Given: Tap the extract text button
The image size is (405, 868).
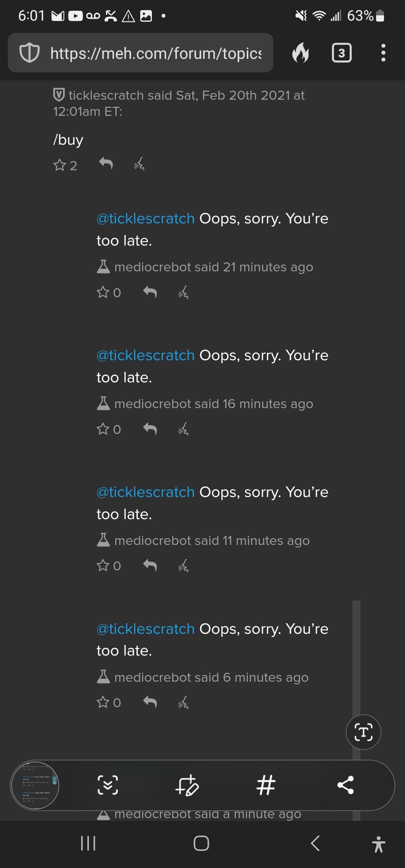Looking at the screenshot, I should 363,732.
